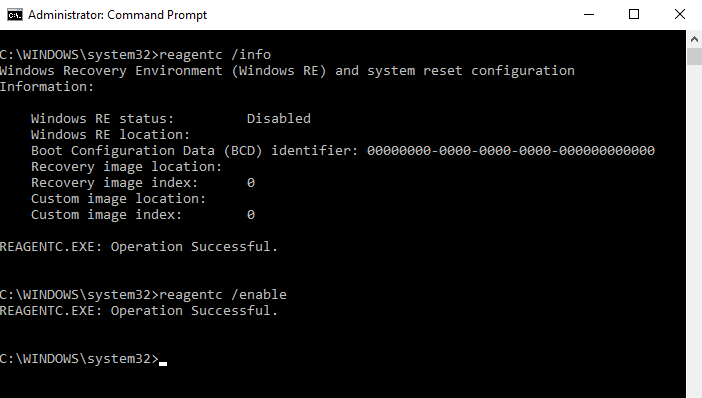This screenshot has height=398, width=702.
Task: Click 'Recovery image location:' line
Action: coord(127,167)
